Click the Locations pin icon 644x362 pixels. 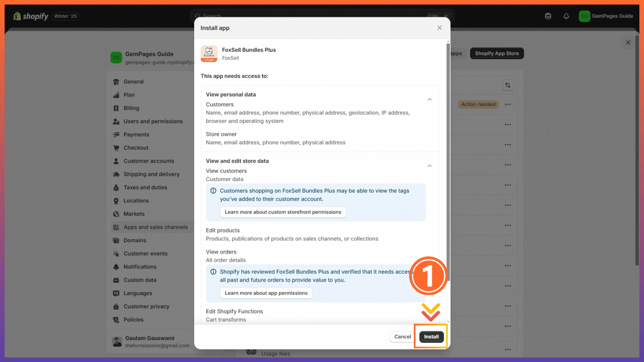(116, 200)
